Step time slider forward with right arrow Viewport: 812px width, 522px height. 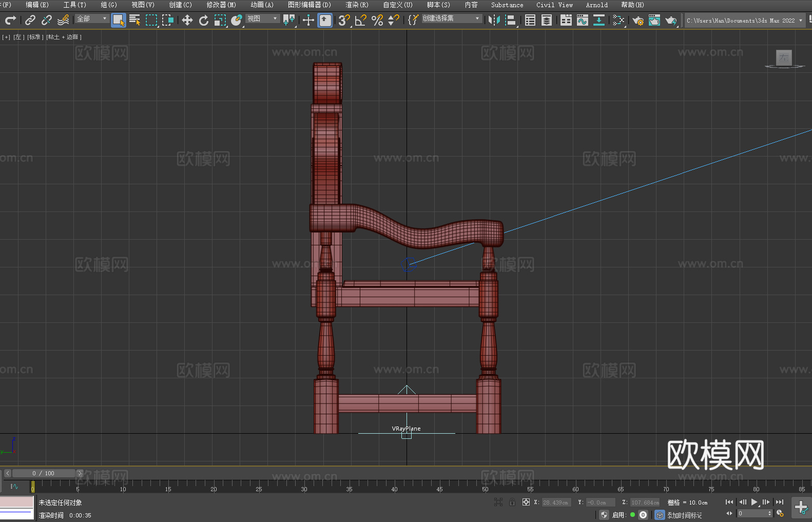click(x=80, y=473)
